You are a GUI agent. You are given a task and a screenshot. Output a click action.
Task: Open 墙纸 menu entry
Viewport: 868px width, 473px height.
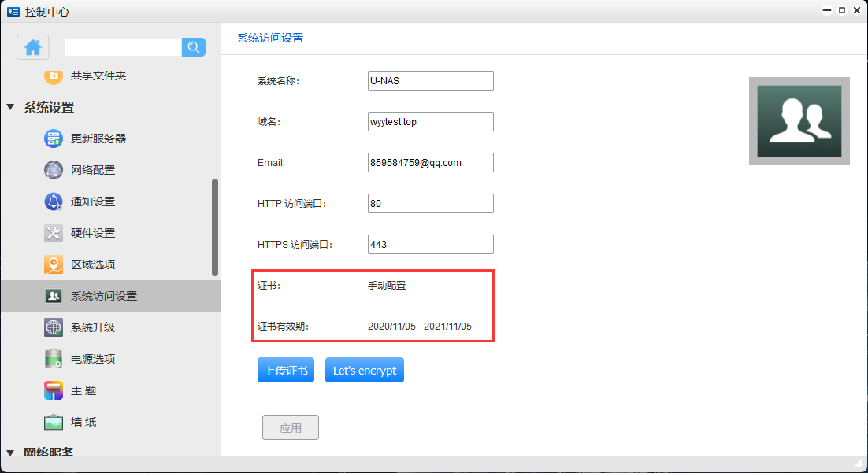tap(83, 422)
